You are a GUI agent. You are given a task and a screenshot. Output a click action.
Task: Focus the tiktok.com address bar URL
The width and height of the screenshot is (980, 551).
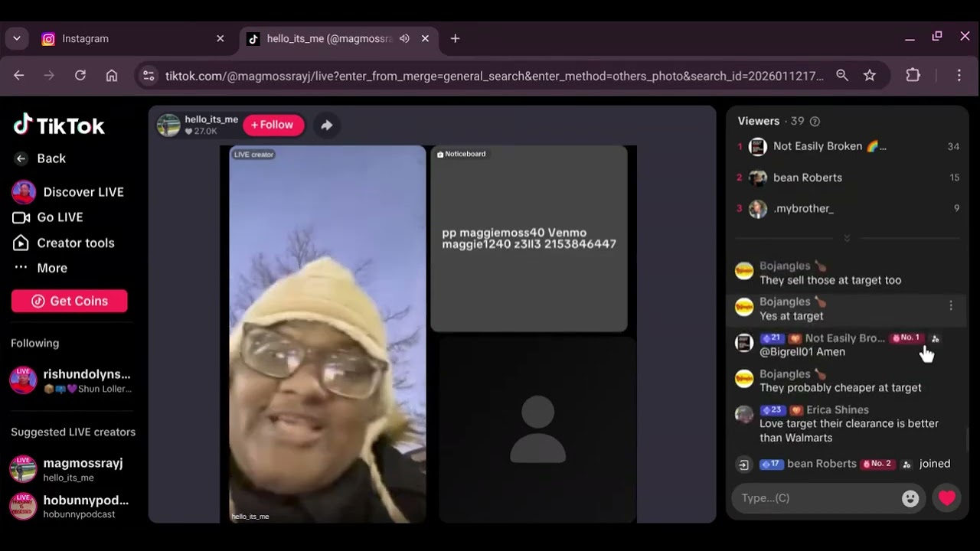coord(495,76)
